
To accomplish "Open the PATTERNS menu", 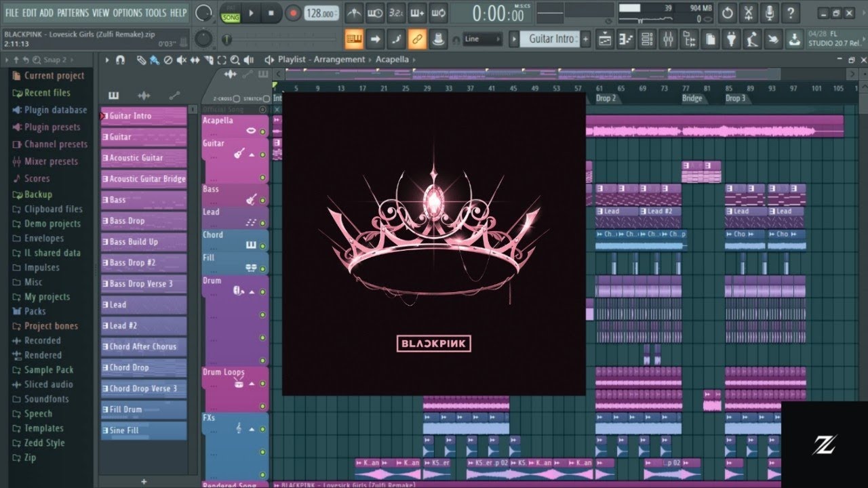I will [73, 13].
